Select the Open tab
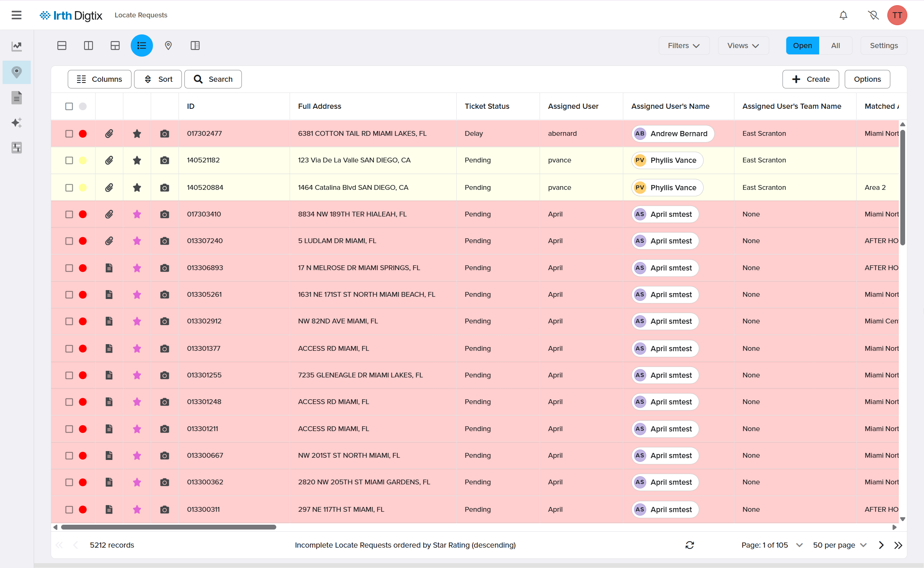 pyautogui.click(x=802, y=46)
